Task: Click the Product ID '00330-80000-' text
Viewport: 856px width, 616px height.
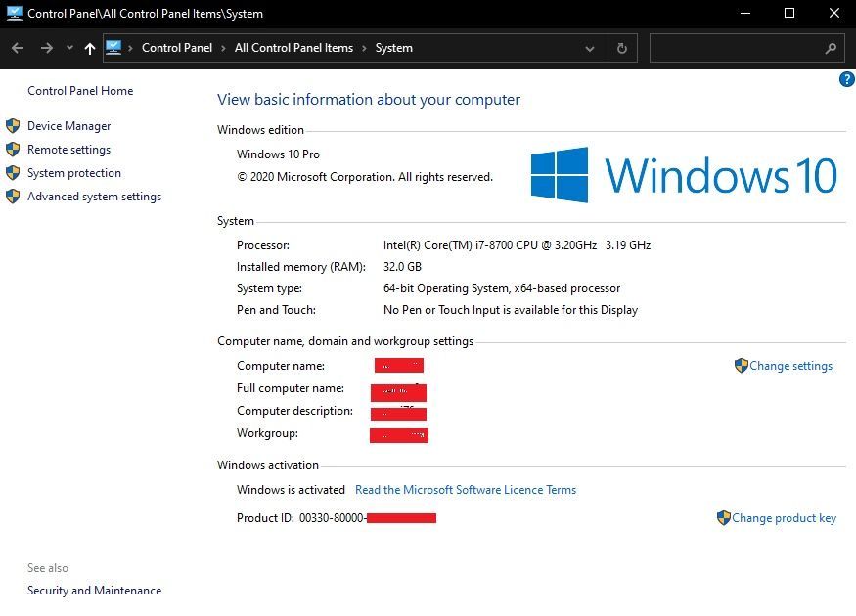Action: coord(332,518)
